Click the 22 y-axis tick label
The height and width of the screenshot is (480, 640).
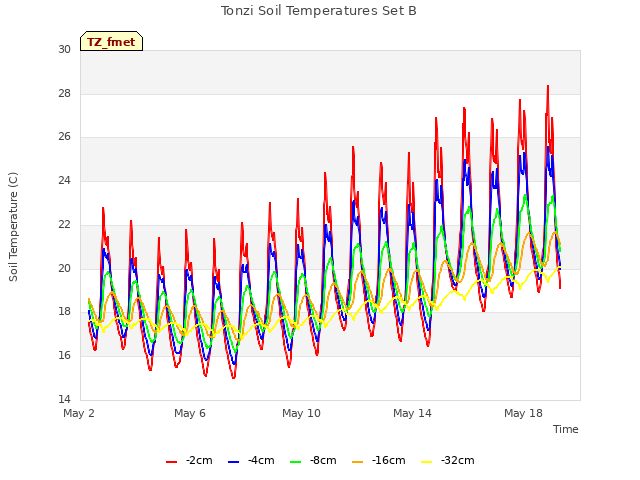(x=64, y=225)
